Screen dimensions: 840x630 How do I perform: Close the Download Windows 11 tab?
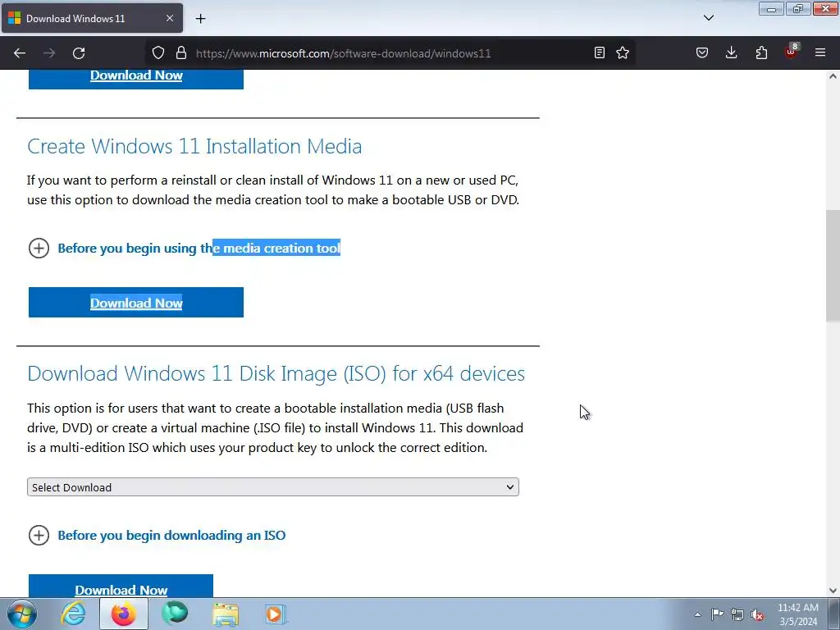169,18
